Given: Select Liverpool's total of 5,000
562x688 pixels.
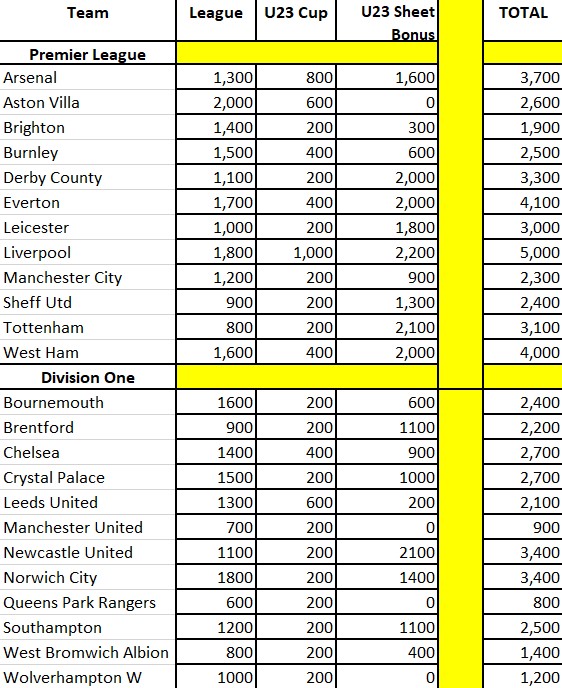Looking at the screenshot, I should tap(523, 252).
